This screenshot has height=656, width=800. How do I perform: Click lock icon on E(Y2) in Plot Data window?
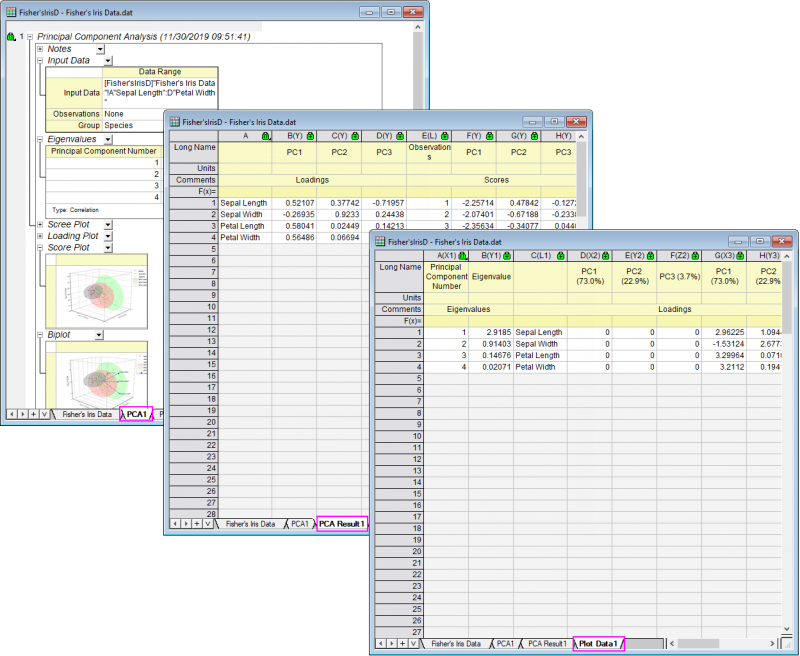click(x=651, y=256)
